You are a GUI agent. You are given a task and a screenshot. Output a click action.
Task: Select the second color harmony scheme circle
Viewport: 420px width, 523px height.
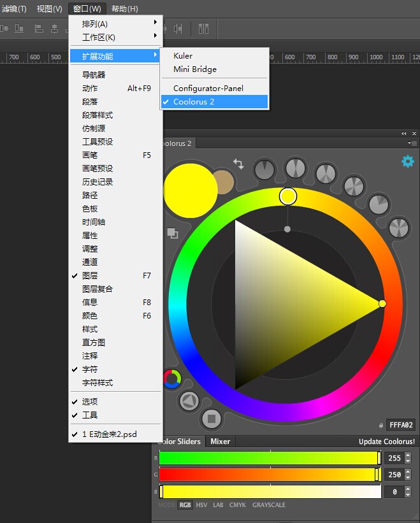pyautogui.click(x=296, y=168)
